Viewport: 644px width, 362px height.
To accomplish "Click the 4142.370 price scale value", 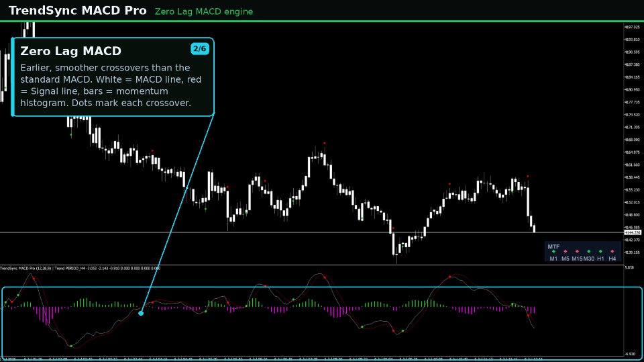I will [632, 240].
